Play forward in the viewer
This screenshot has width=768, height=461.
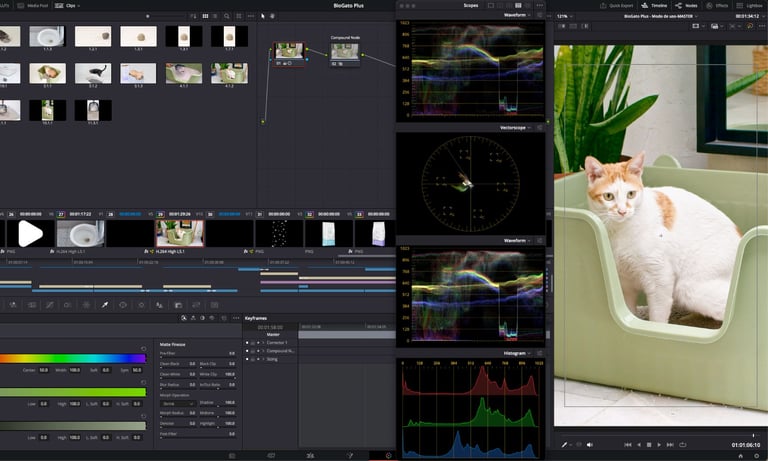(x=659, y=445)
